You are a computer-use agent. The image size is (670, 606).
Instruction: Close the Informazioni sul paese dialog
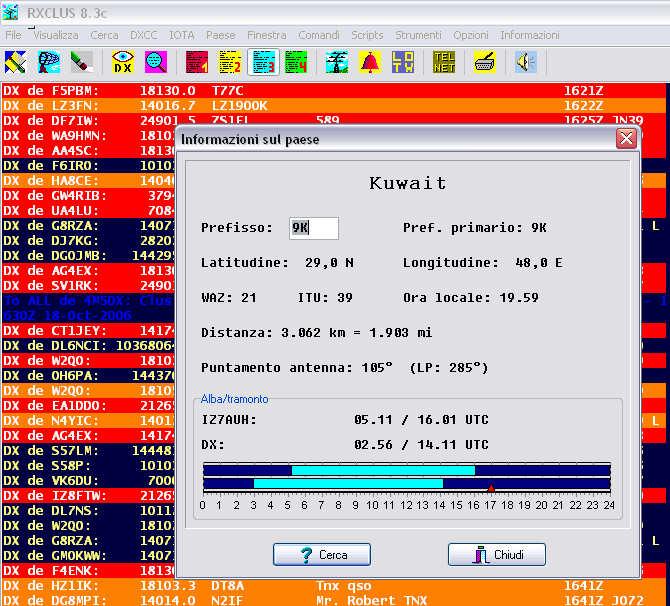626,138
